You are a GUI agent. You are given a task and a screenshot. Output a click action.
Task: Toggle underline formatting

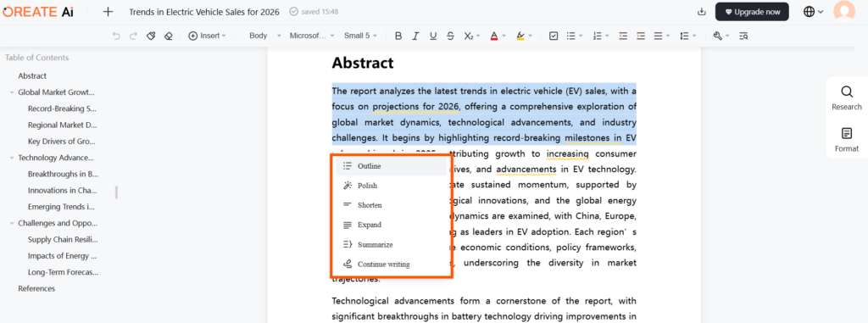[x=433, y=36]
